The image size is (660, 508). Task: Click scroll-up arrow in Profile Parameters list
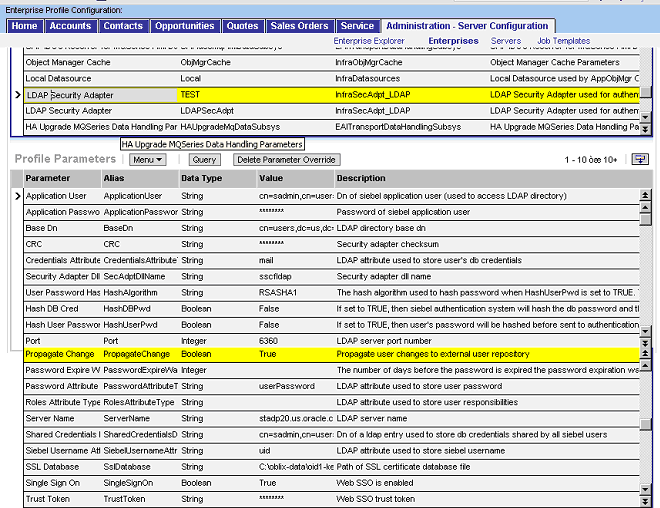tap(645, 208)
